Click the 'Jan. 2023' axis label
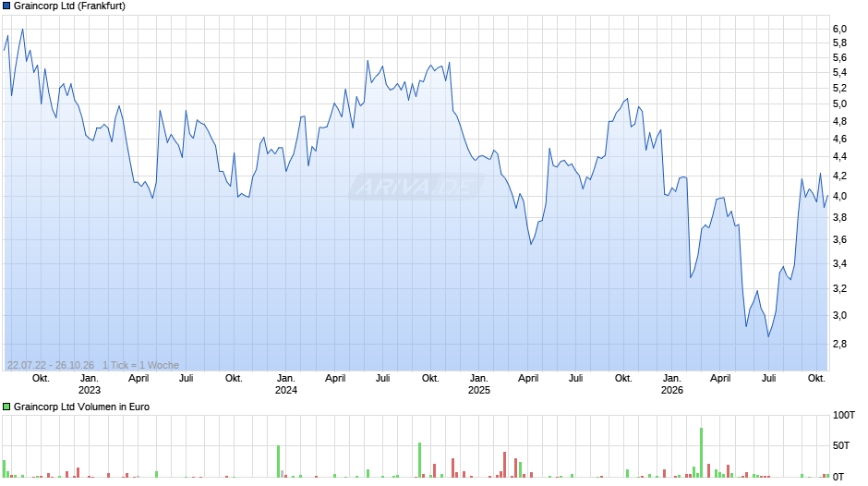The image size is (868, 486). [x=90, y=384]
